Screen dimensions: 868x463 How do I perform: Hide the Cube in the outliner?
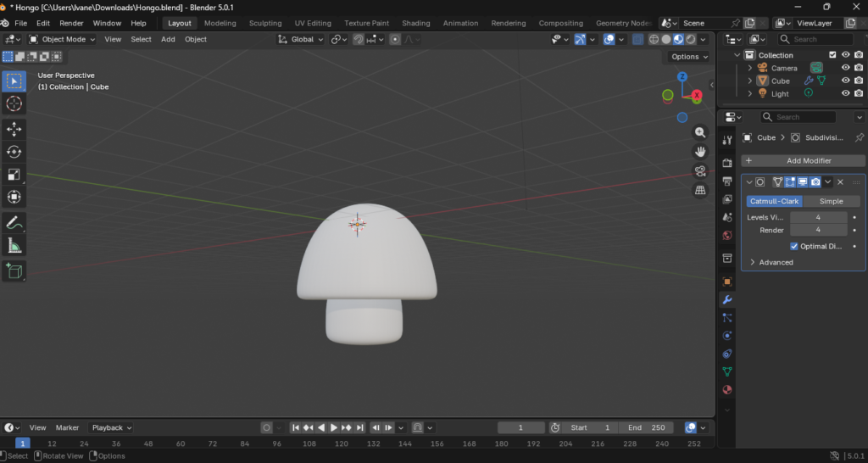pyautogui.click(x=845, y=81)
